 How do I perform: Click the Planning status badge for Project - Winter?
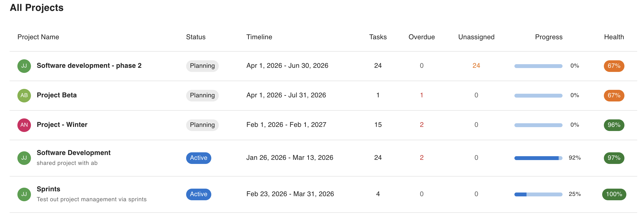tap(202, 125)
